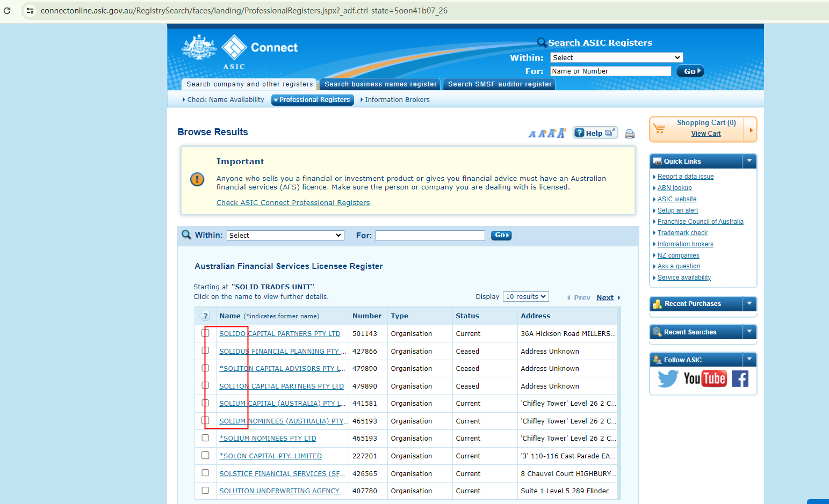Open the Franchise Council of Australia link

pos(701,222)
